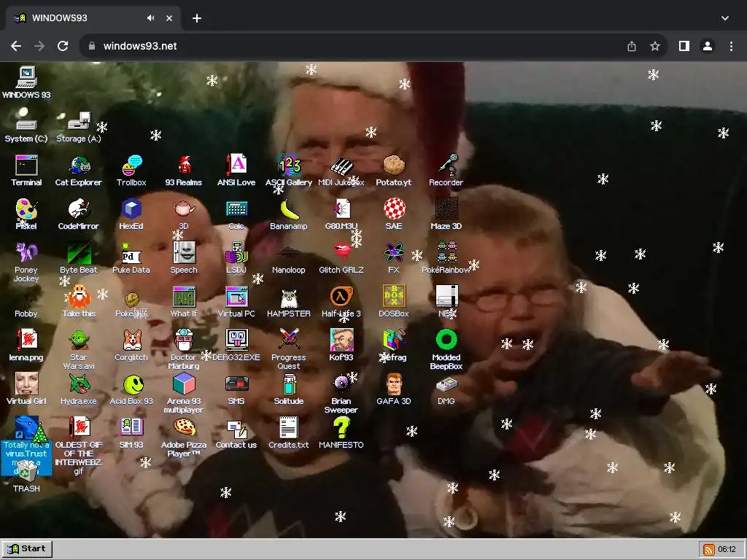This screenshot has width=747, height=560.
Task: Toggle the browser side panel
Action: 684,46
